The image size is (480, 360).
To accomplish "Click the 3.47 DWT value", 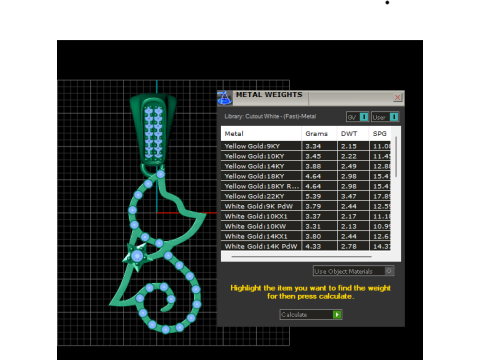I will pyautogui.click(x=349, y=196).
